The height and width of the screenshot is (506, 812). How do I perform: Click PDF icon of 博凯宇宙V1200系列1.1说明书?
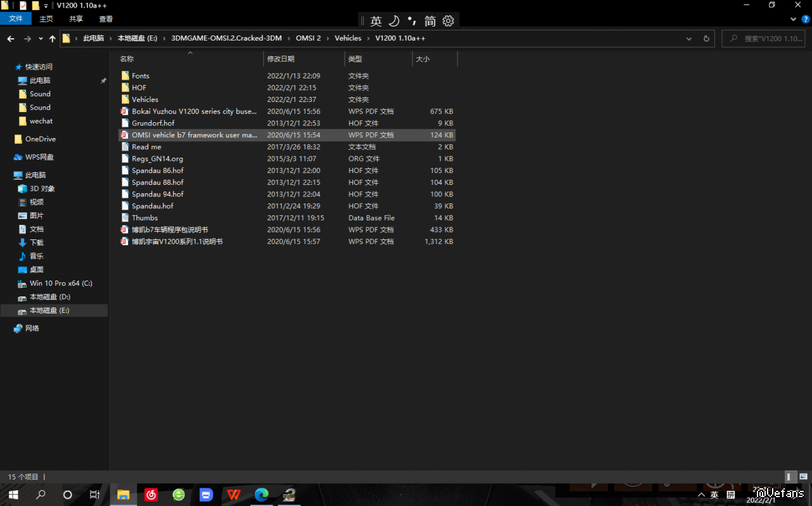coord(125,241)
